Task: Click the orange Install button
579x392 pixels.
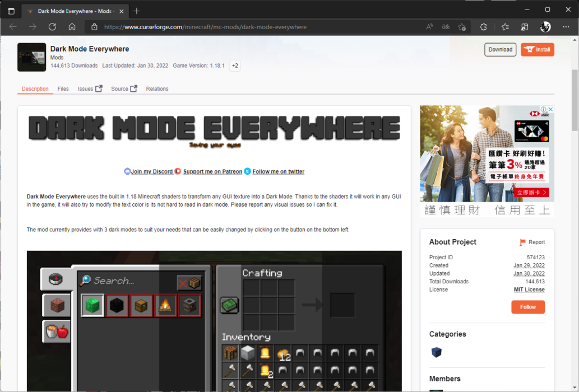Action: coord(538,49)
